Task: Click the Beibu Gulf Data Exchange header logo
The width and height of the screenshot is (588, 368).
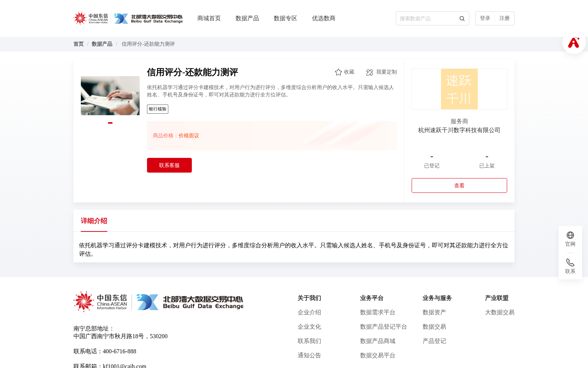Action: coord(148,18)
